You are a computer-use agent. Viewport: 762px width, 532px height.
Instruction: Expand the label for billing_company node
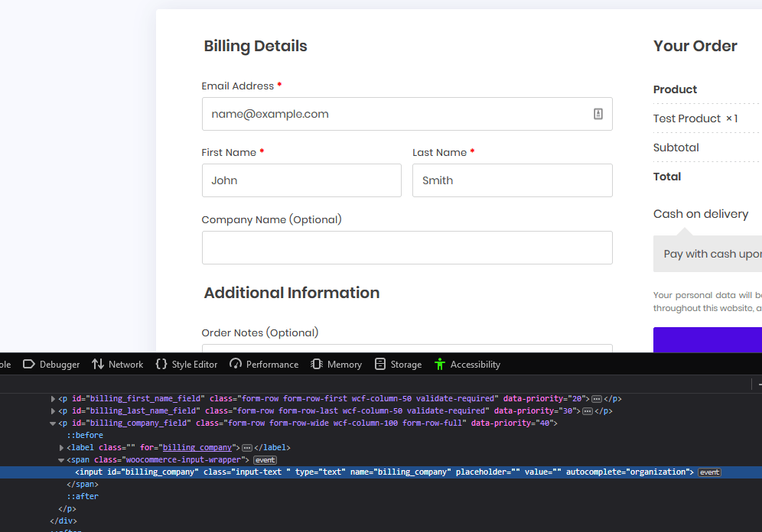61,448
